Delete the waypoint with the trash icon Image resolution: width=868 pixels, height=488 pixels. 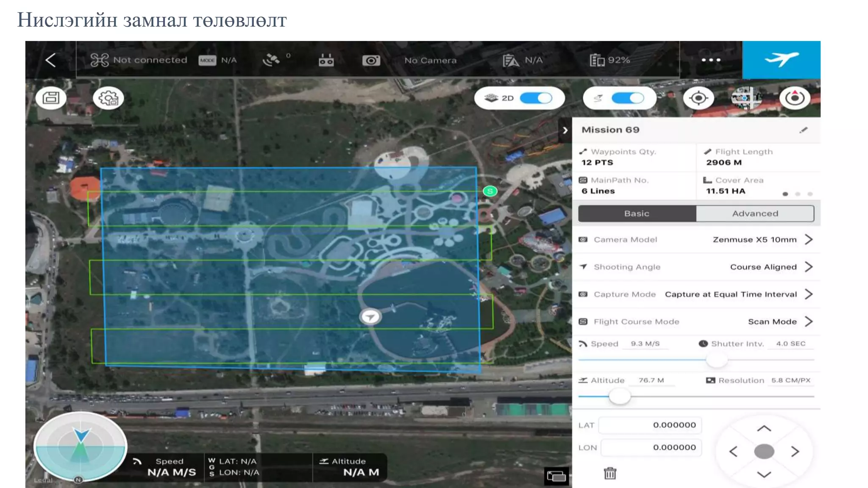pyautogui.click(x=610, y=473)
